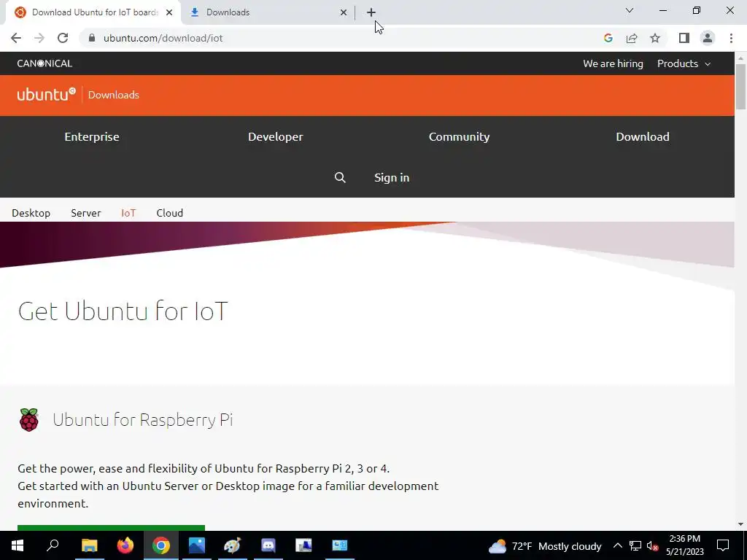
Task: Go to the Desktop downloads tab
Action: 31,213
